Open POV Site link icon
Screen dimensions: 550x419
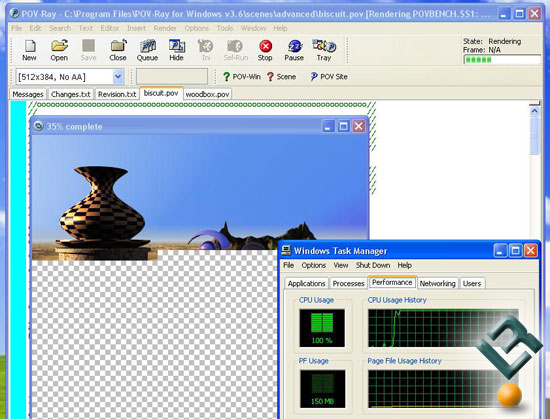coord(329,76)
